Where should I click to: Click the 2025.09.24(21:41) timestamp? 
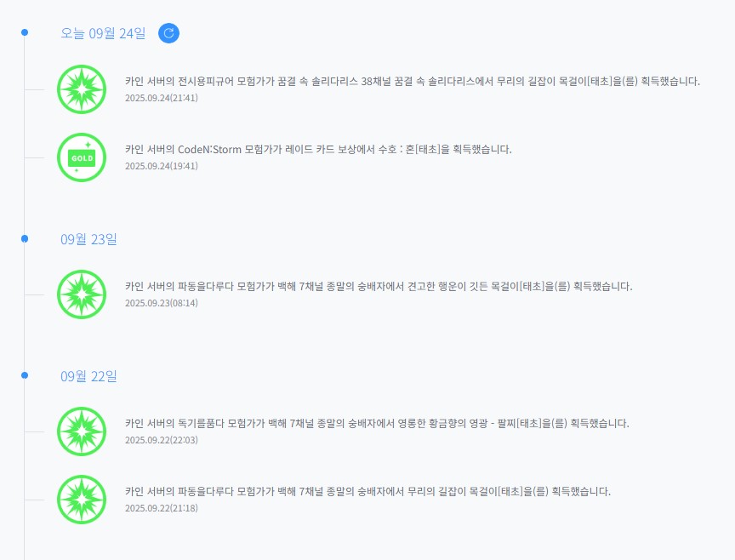point(162,98)
